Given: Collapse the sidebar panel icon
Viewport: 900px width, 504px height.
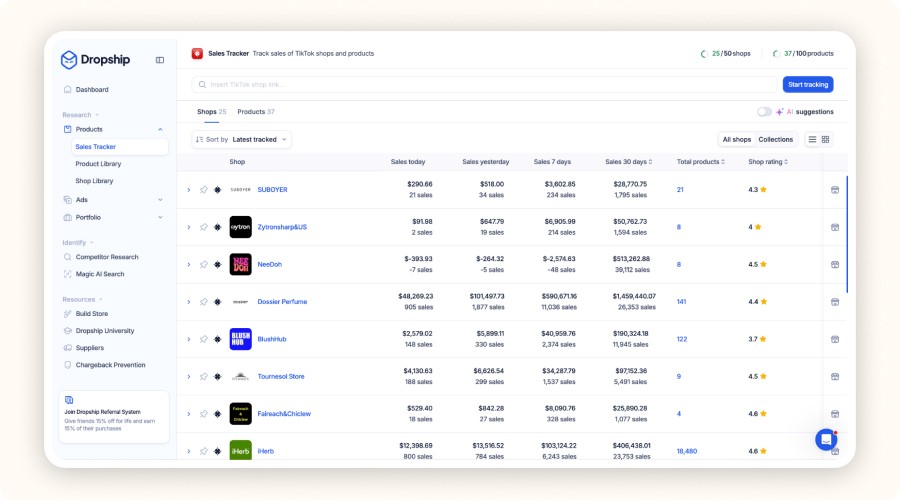Looking at the screenshot, I should [160, 60].
